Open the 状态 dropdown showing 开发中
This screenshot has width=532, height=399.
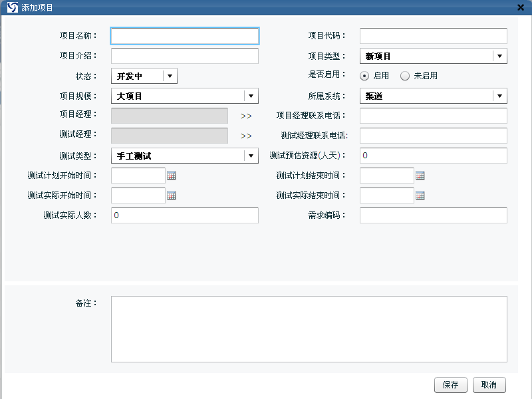pyautogui.click(x=170, y=76)
